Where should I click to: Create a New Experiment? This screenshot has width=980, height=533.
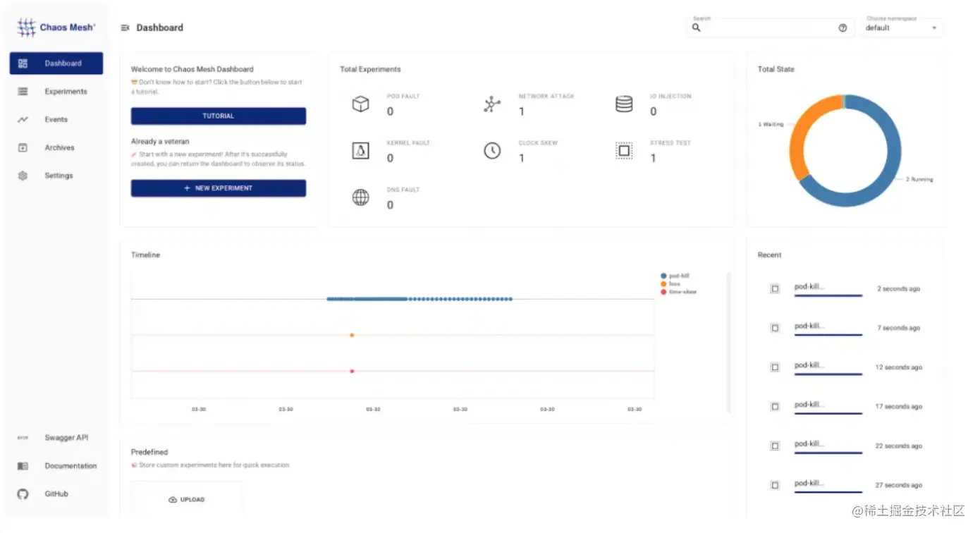click(219, 188)
